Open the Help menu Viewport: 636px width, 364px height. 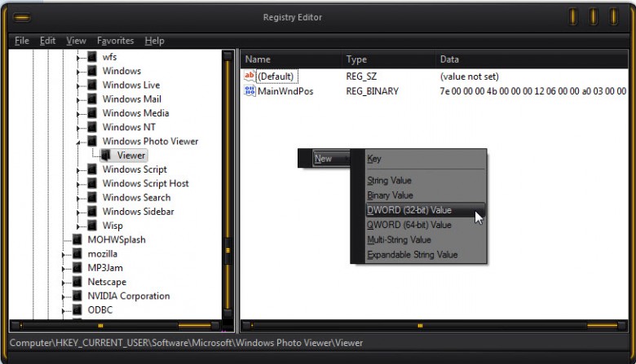(155, 41)
